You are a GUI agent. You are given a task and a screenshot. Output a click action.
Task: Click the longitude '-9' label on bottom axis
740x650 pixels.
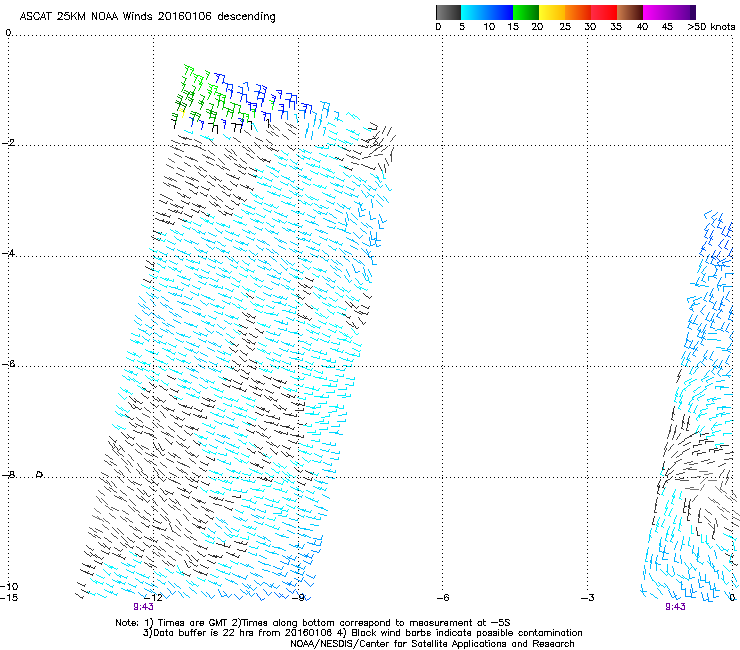(x=298, y=598)
